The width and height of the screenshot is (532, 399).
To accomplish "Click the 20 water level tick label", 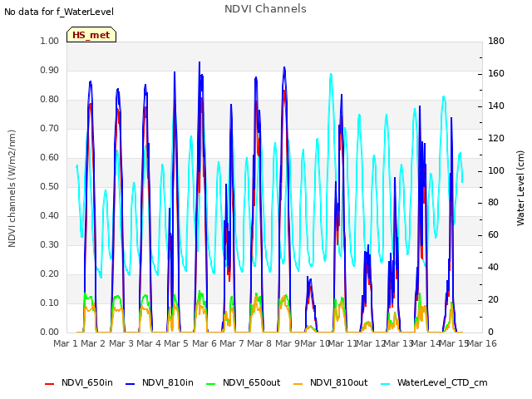I will [493, 300].
